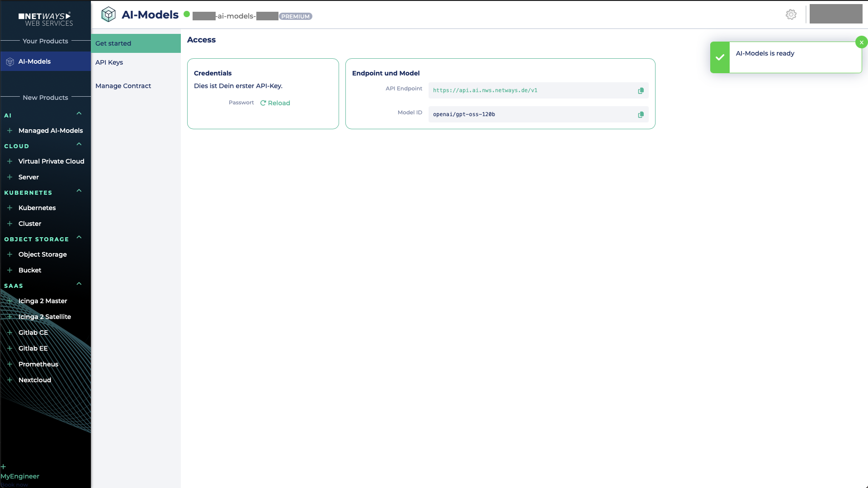The width and height of the screenshot is (868, 488).
Task: Click the plus icon above MyEngineer
Action: click(3, 467)
